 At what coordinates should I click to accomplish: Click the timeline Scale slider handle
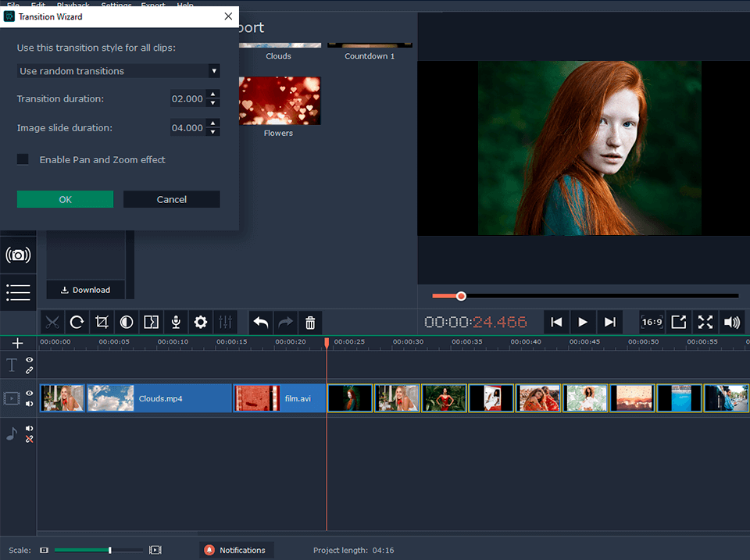point(109,551)
